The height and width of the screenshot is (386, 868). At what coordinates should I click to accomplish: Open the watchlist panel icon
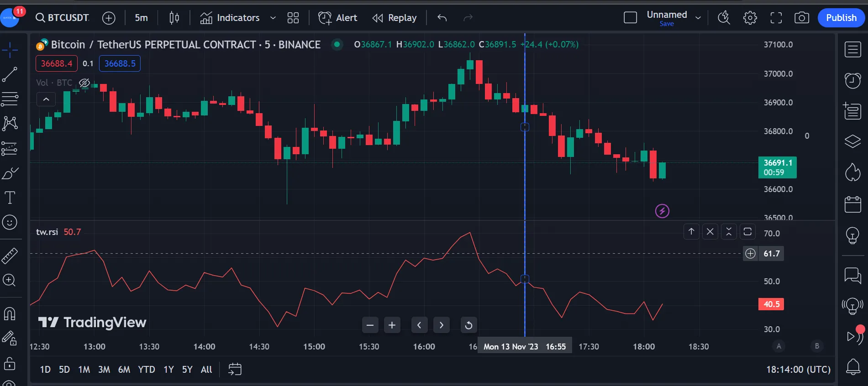coord(852,49)
